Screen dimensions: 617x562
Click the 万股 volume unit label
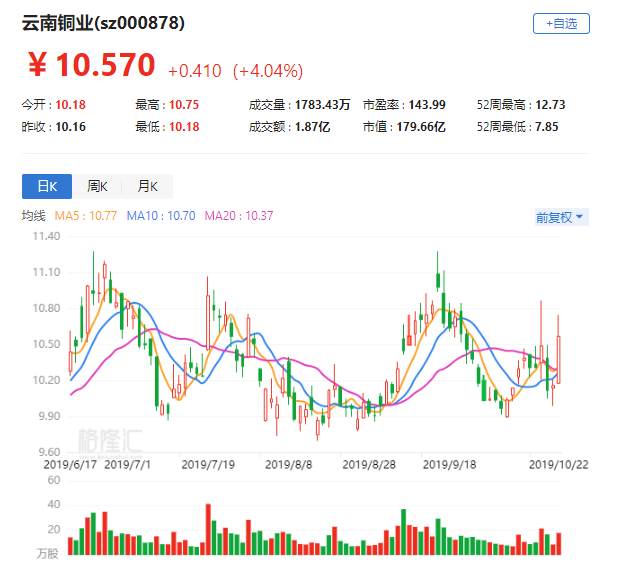(x=48, y=553)
